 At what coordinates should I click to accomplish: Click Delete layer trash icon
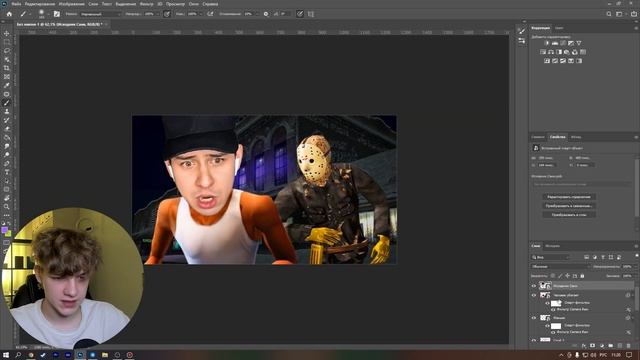(629, 346)
